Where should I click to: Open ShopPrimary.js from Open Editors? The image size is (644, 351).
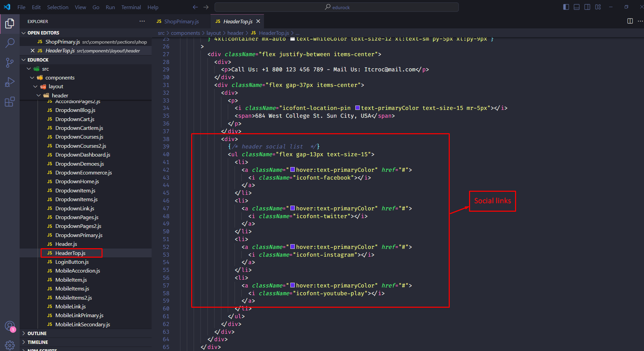coord(86,42)
